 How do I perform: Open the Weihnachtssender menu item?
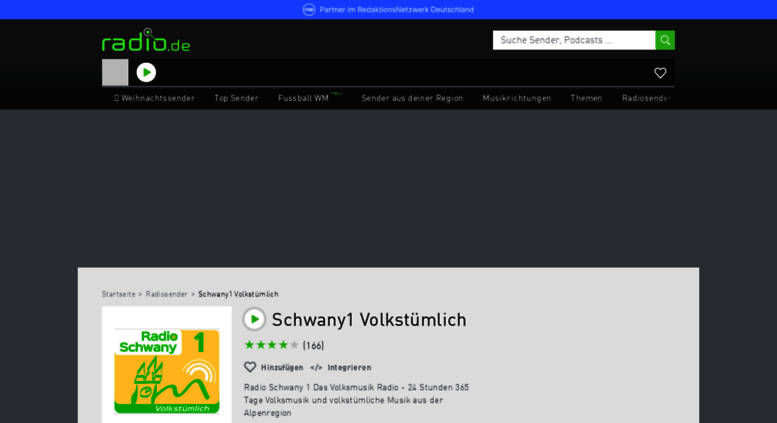click(154, 98)
